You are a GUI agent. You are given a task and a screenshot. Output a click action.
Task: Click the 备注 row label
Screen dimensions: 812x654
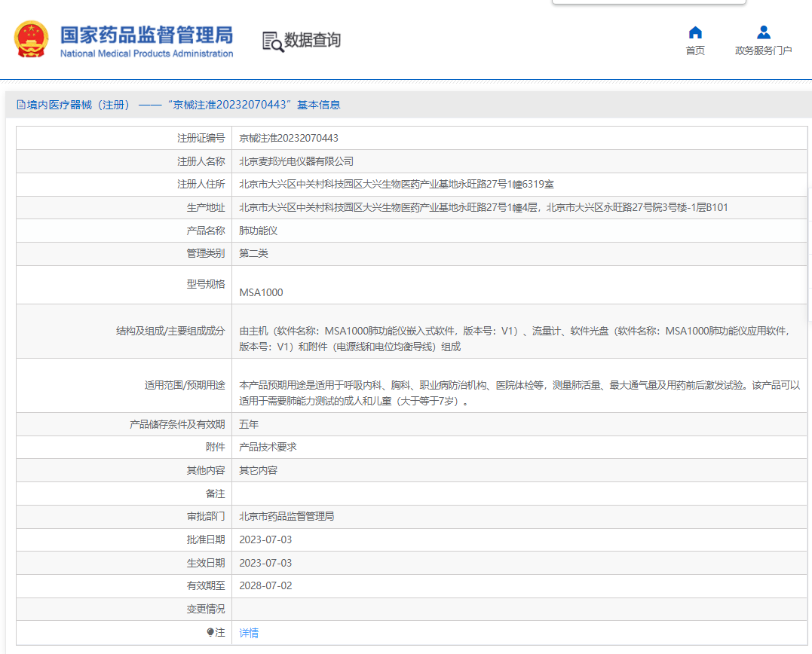pos(216,494)
